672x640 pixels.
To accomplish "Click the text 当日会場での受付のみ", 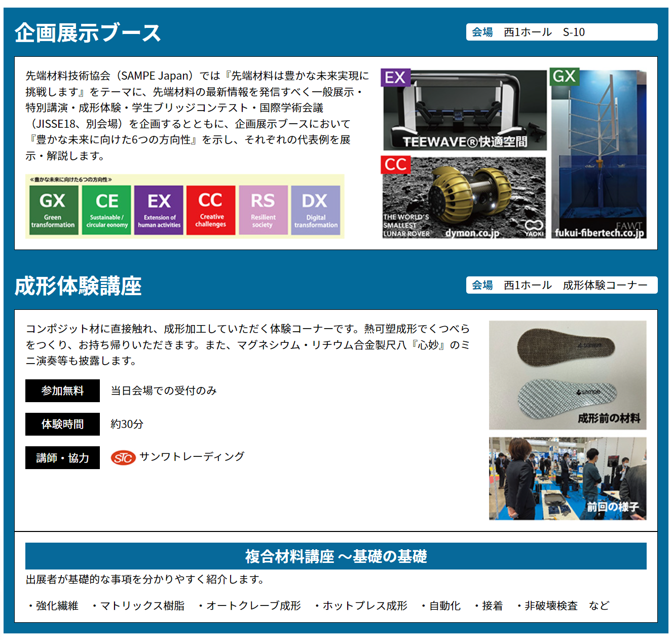I will [164, 390].
